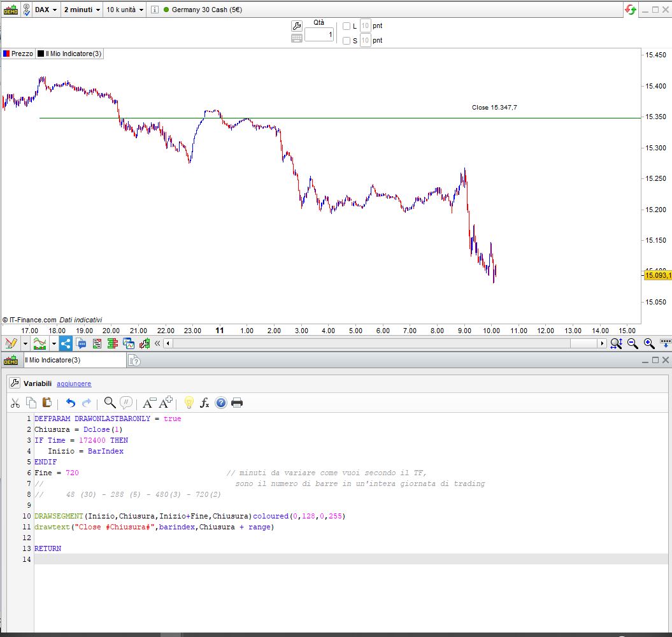
Task: Click the horizontal scrollbar thumb
Action: pyautogui.click(x=583, y=343)
